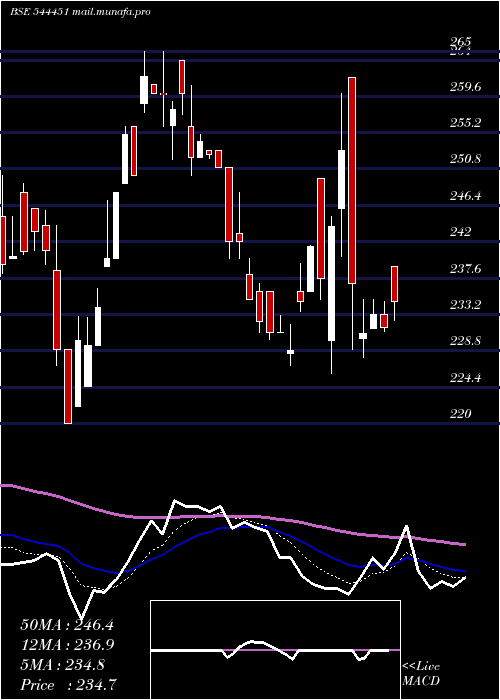Image resolution: width=500 pixels, height=700 pixels.
Task: Click the last red candle near 237.6
Action: 395,284
